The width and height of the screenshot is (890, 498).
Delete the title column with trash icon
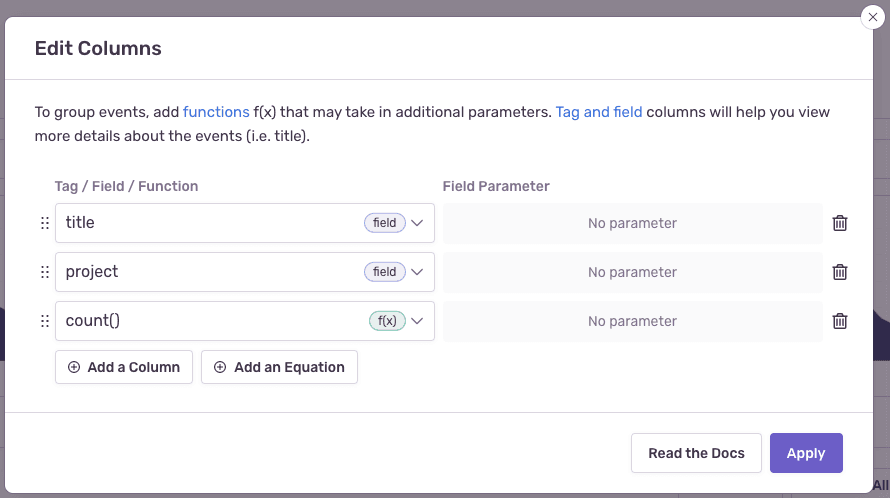(x=840, y=223)
